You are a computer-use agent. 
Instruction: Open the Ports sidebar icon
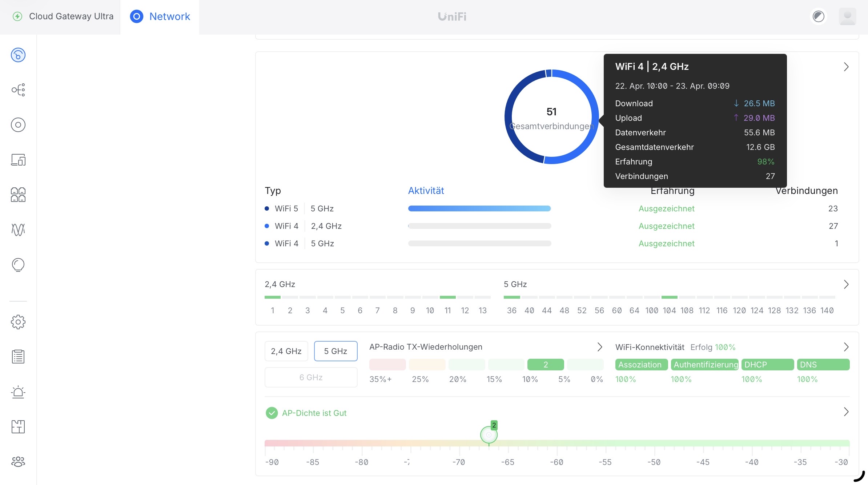click(x=18, y=195)
